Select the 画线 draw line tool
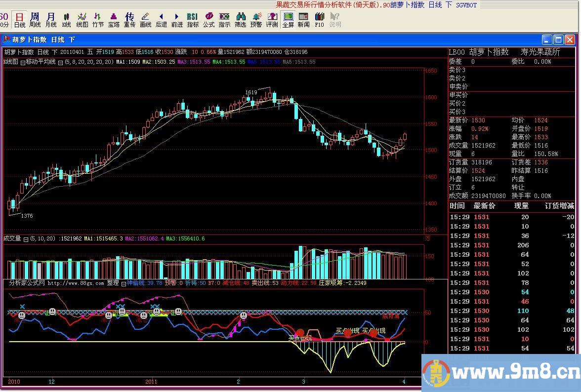The height and width of the screenshot is (392, 581). pyautogui.click(x=145, y=20)
